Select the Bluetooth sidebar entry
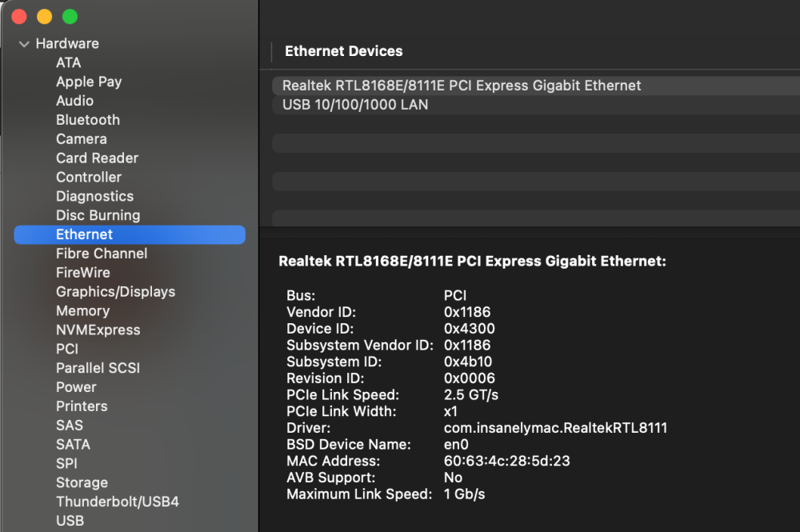Screen dimensions: 800x532 click(x=88, y=120)
